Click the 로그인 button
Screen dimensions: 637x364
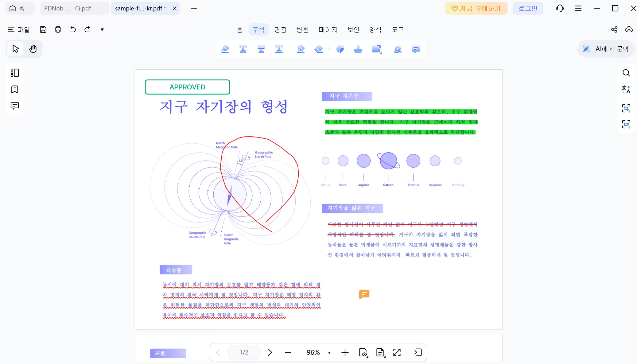[528, 8]
